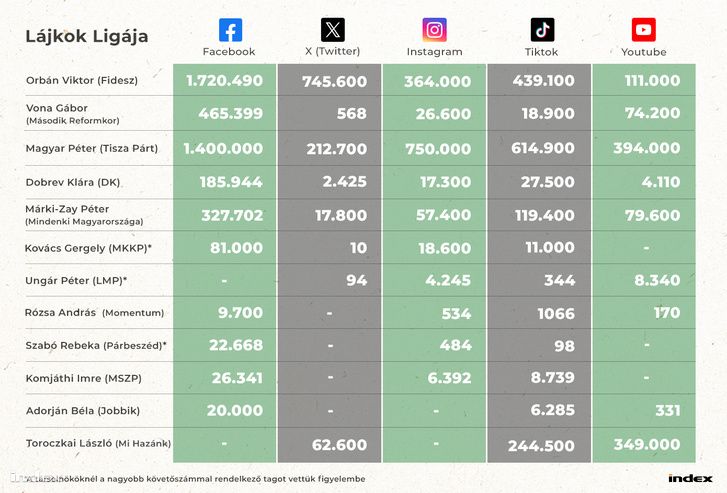The width and height of the screenshot is (727, 493).
Task: Click the Instagram logo icon
Action: pyautogui.click(x=434, y=30)
